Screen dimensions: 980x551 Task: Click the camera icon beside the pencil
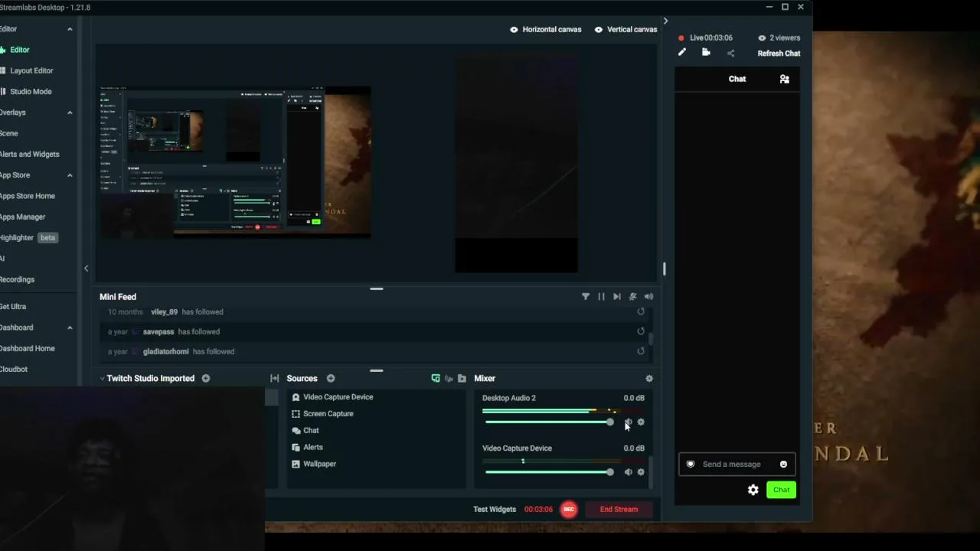click(x=706, y=53)
